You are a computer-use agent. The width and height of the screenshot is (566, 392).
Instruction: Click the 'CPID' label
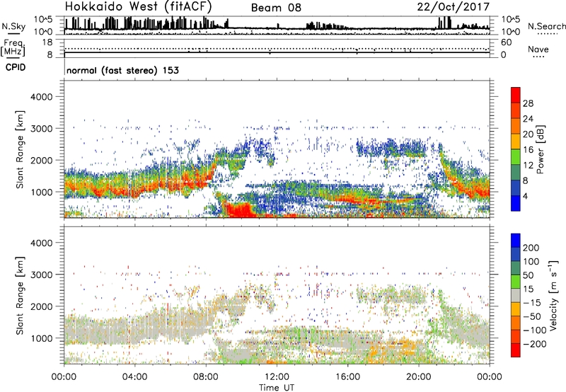coord(16,67)
